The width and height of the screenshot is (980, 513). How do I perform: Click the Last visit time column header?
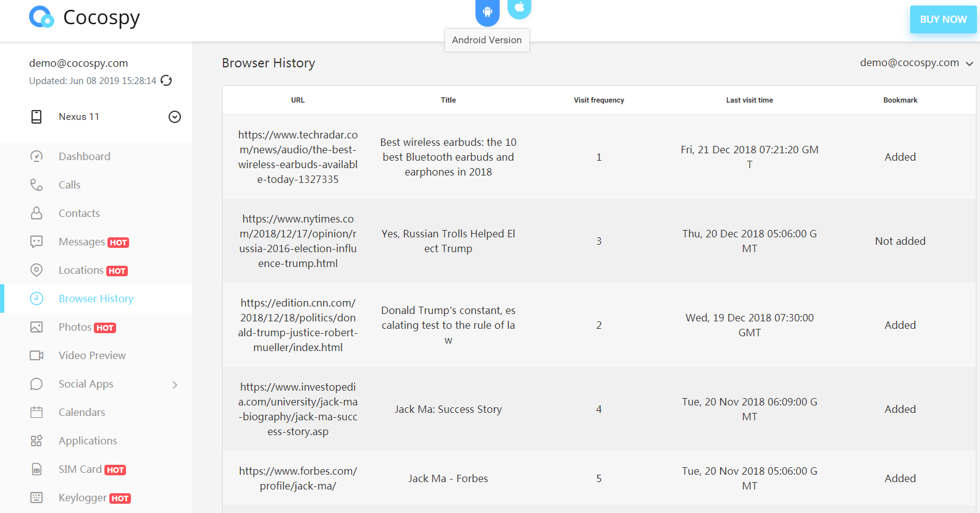click(750, 100)
